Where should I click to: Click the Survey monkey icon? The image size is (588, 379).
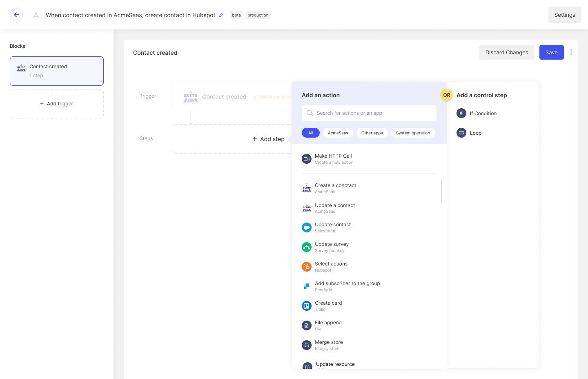307,247
